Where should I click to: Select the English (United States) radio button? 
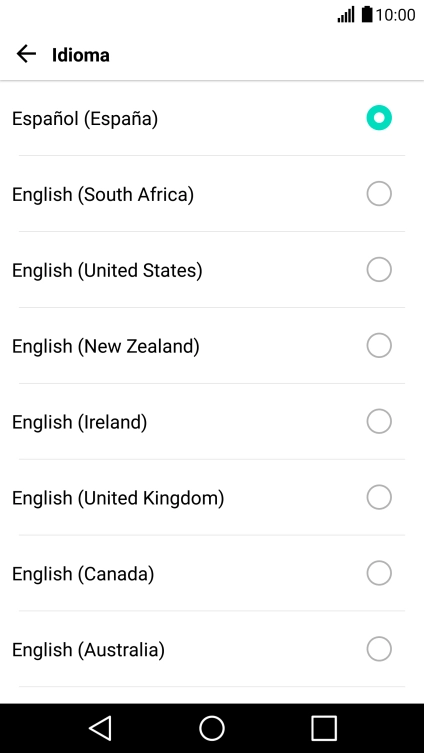pyautogui.click(x=379, y=269)
